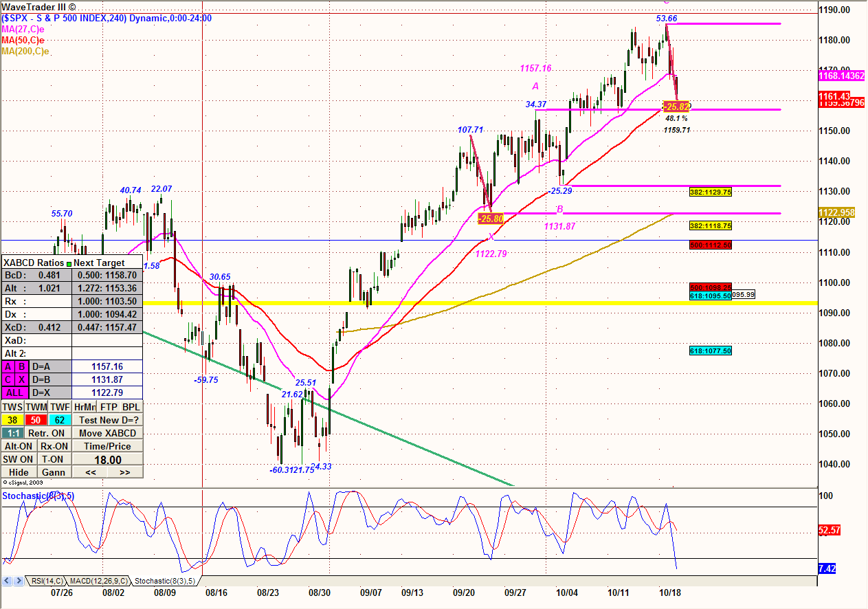Click the magenta C point button

tap(8, 379)
